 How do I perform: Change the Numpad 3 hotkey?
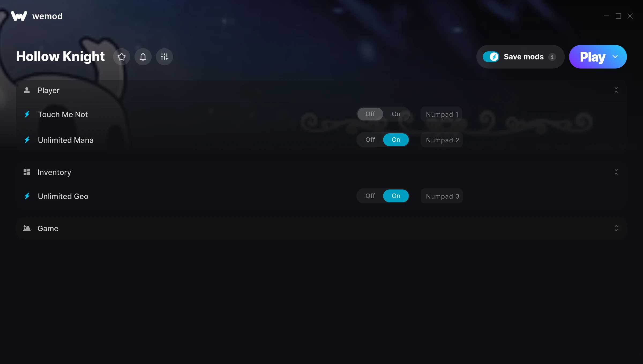point(442,196)
